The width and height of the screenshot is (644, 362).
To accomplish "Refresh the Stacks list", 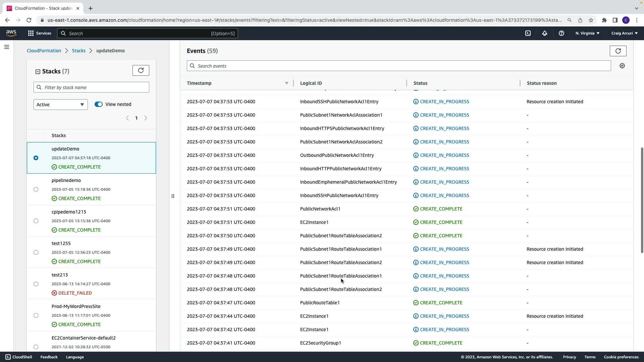I will 141,70.
